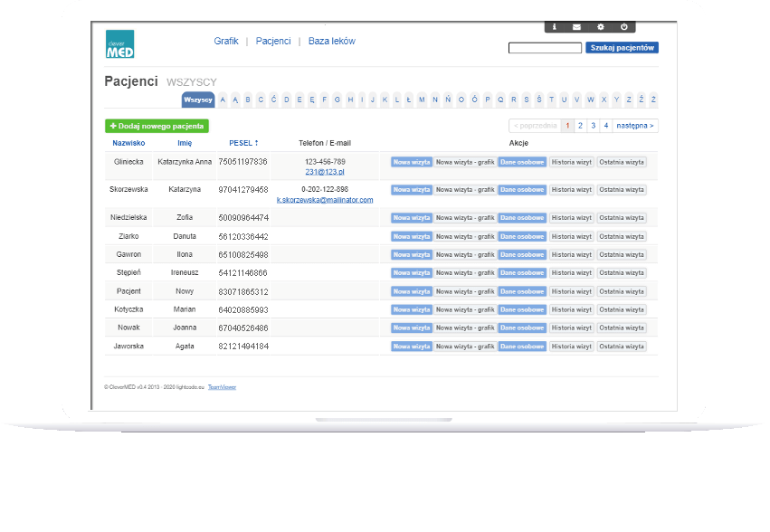Click Nowa wizyta for Gliniecka
770x532 pixels.
(x=411, y=162)
